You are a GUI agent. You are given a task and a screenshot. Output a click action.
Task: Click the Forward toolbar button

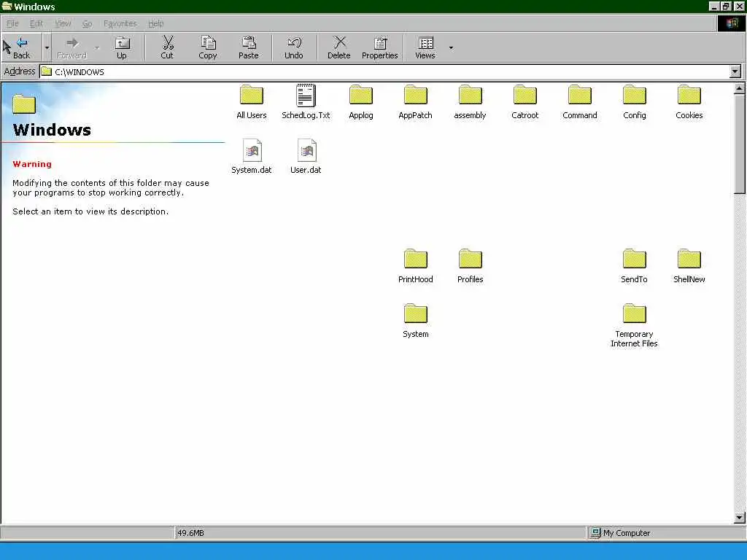(x=72, y=47)
